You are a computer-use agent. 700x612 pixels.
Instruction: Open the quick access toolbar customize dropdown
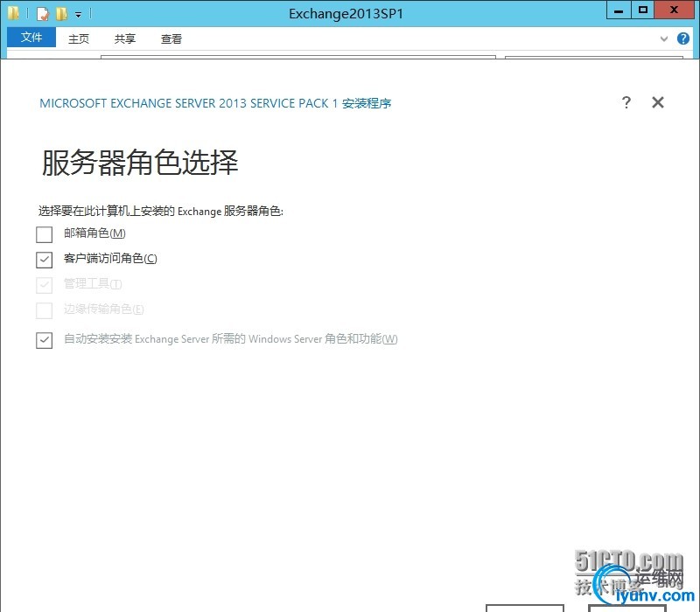point(78,15)
